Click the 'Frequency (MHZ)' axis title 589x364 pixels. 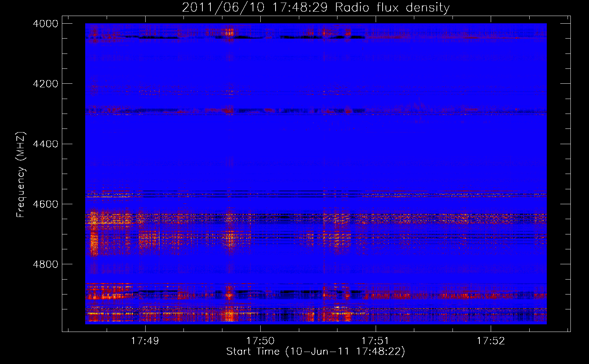(21, 175)
